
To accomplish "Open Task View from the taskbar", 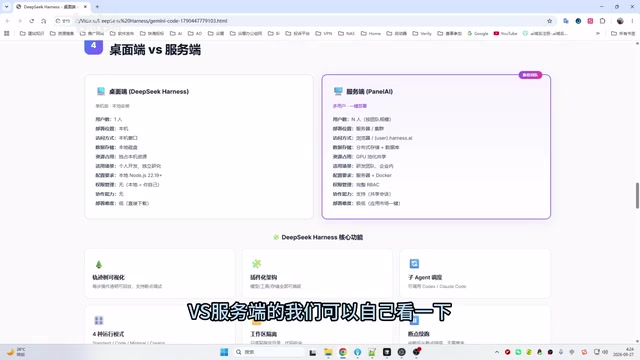I will [x=313, y=352].
